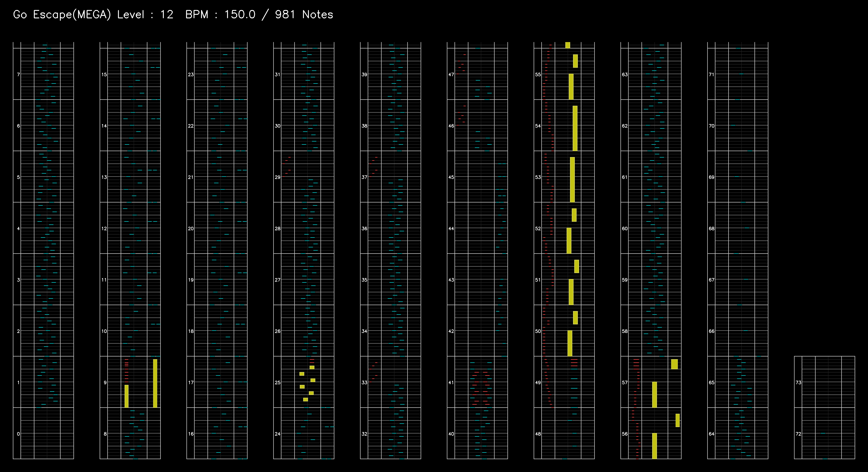Click measure number 29 label
Viewport: 868px width, 472px height.
point(277,177)
